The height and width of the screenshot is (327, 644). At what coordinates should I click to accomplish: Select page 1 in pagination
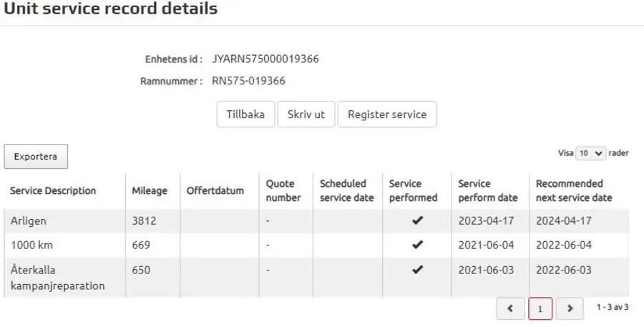click(x=540, y=308)
